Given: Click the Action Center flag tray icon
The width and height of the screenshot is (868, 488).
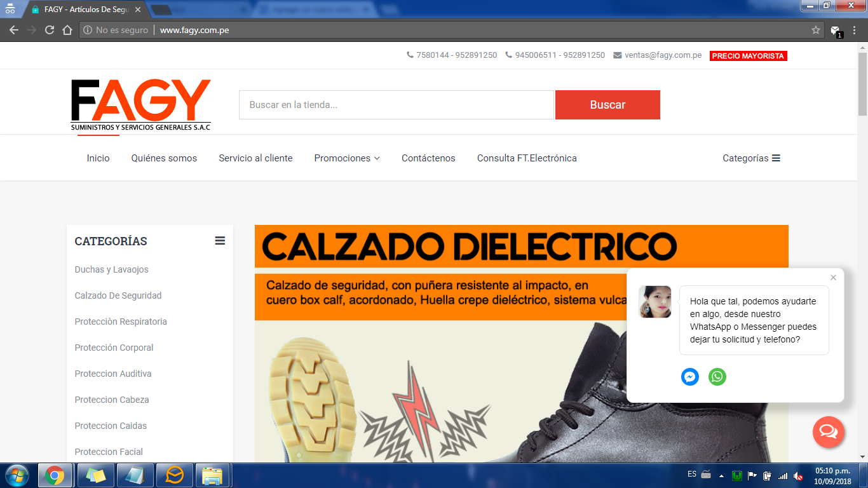Looking at the screenshot, I should (752, 475).
